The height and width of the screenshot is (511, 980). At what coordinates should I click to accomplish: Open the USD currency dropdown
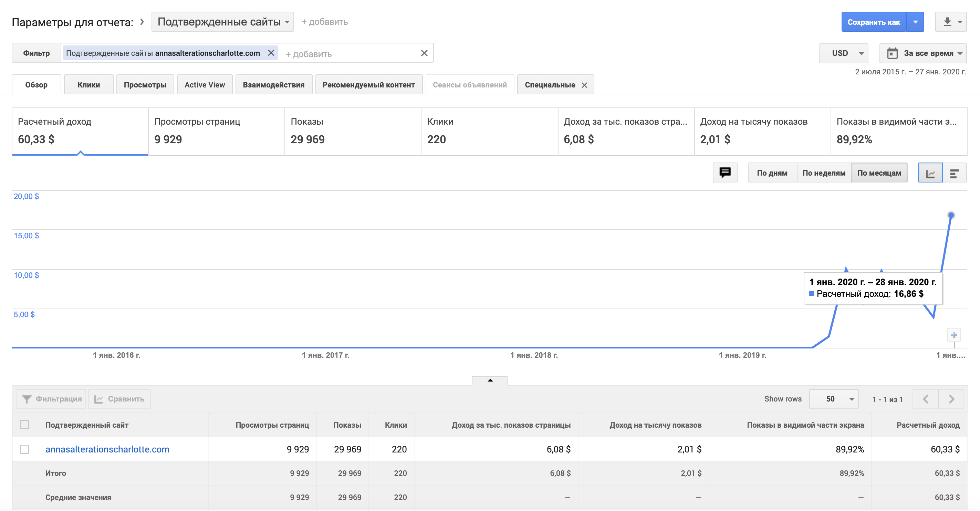point(843,53)
